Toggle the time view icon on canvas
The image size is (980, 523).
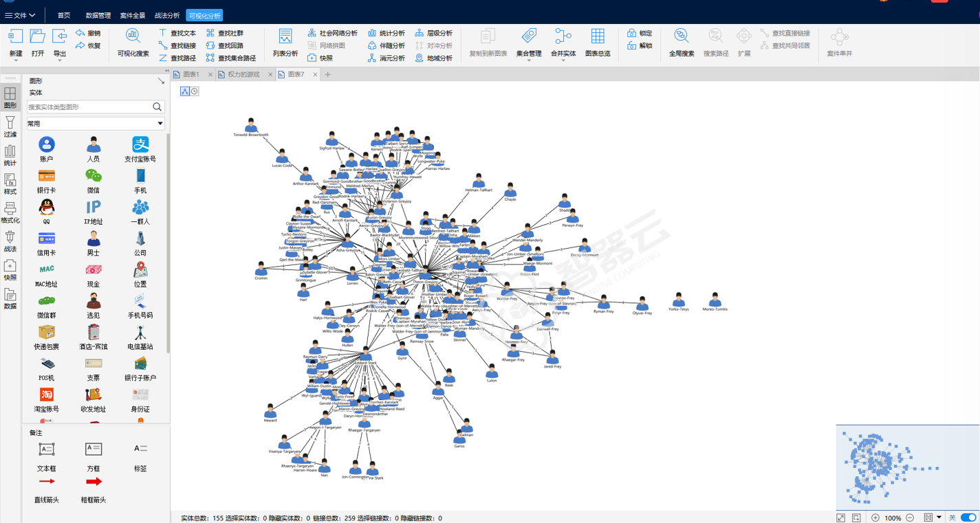pyautogui.click(x=195, y=91)
